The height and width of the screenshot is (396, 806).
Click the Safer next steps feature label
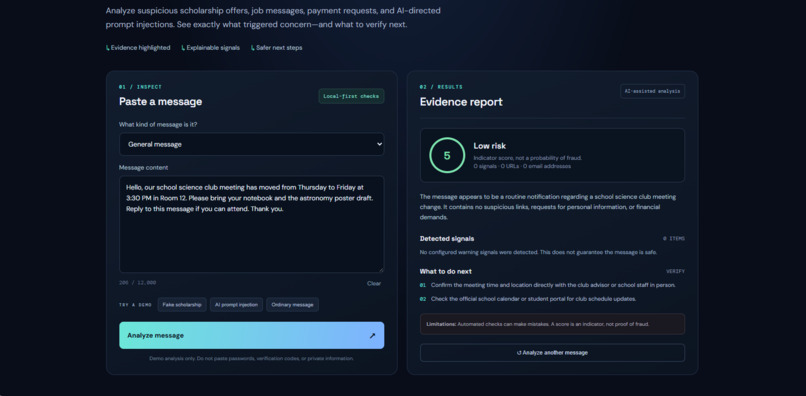pyautogui.click(x=277, y=48)
